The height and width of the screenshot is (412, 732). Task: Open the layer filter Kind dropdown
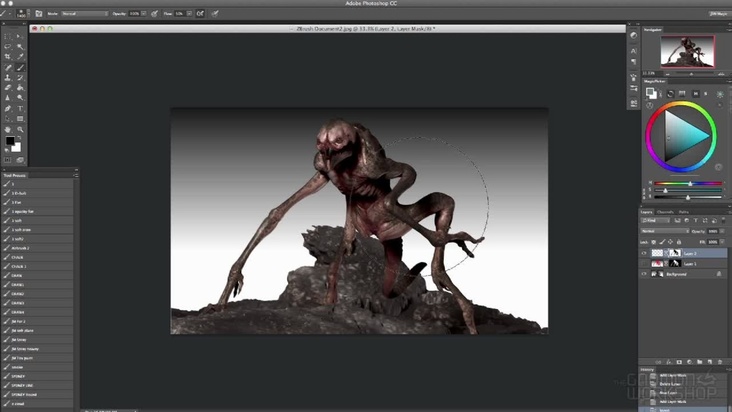point(655,220)
